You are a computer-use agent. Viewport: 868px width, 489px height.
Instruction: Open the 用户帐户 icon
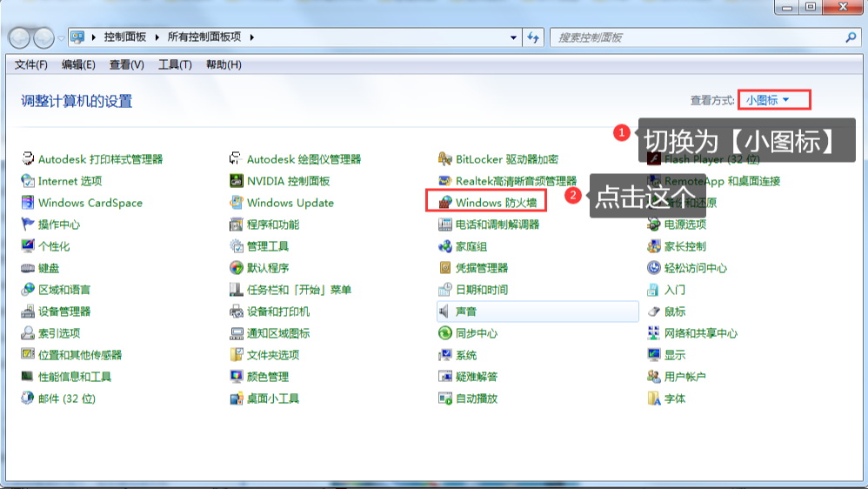point(654,377)
